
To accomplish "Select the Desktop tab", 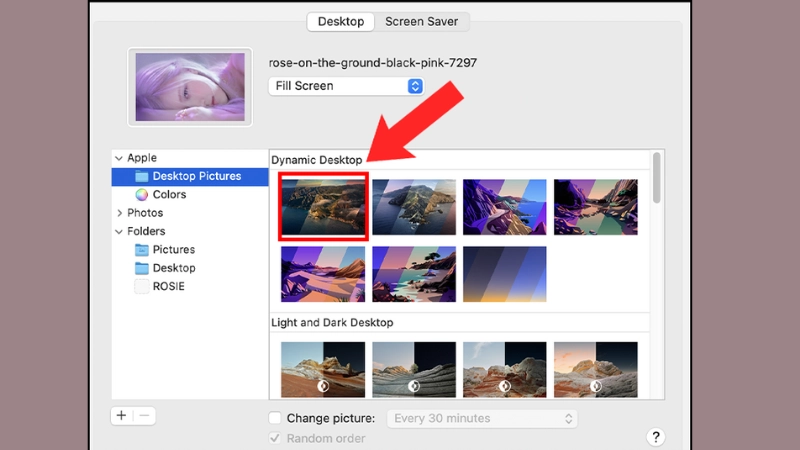I will tap(341, 21).
